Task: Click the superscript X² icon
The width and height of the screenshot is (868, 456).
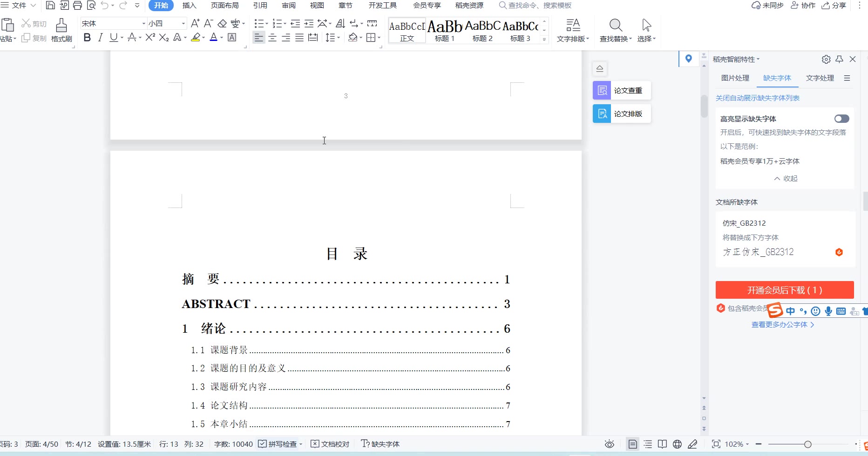Action: [150, 38]
